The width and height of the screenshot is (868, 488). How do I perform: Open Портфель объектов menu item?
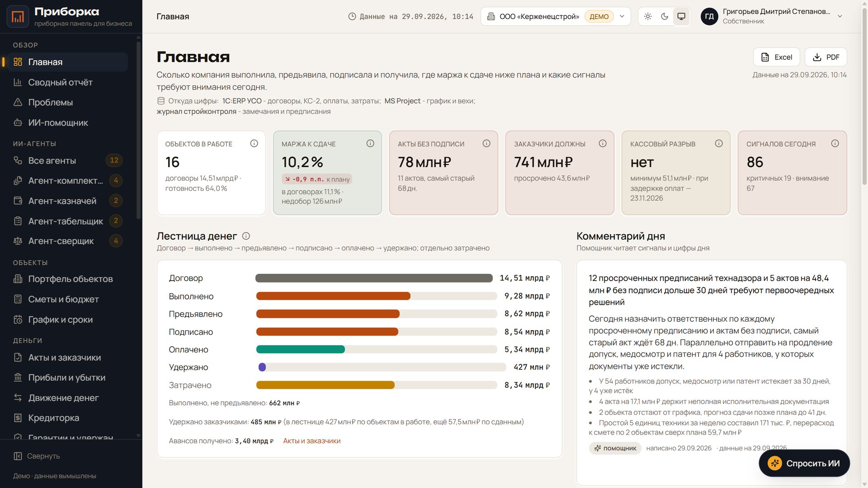(68, 279)
